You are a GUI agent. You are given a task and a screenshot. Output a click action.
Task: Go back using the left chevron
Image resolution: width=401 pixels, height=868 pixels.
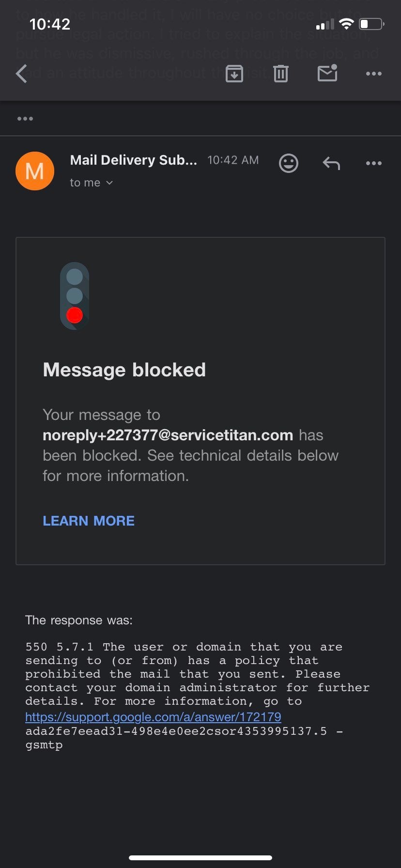coord(22,74)
